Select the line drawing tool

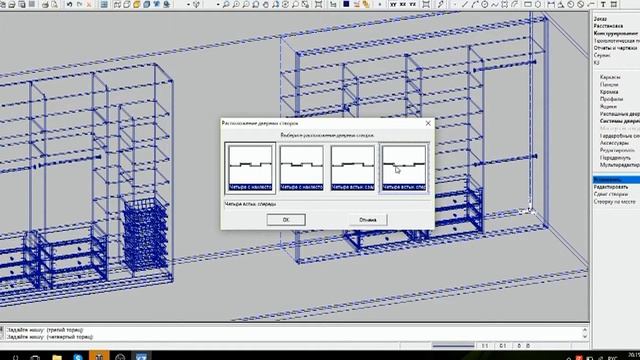coord(464,4)
